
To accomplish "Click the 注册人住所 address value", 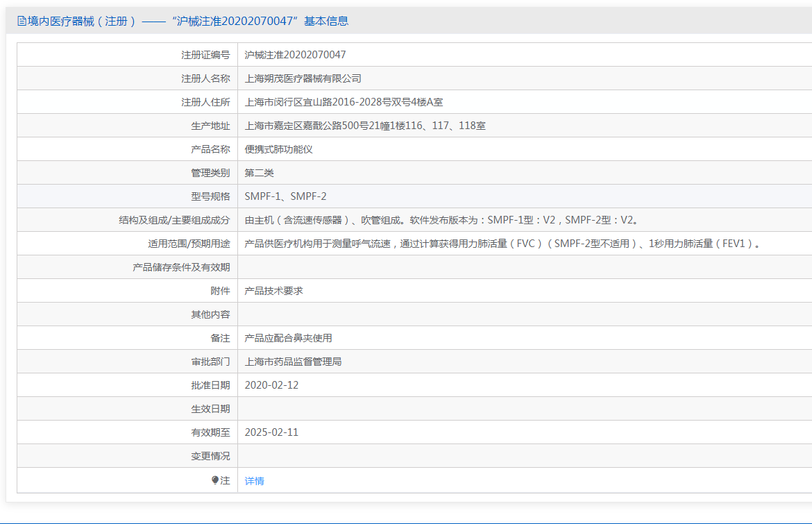I will click(344, 102).
